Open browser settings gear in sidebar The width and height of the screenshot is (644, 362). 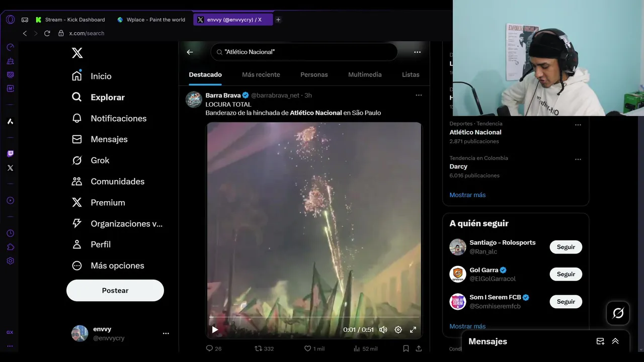[10, 261]
